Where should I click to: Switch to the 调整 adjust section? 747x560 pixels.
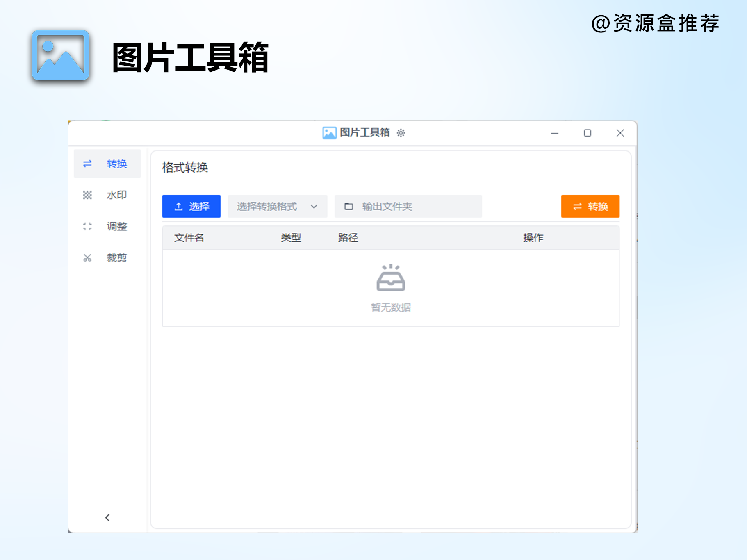click(107, 226)
